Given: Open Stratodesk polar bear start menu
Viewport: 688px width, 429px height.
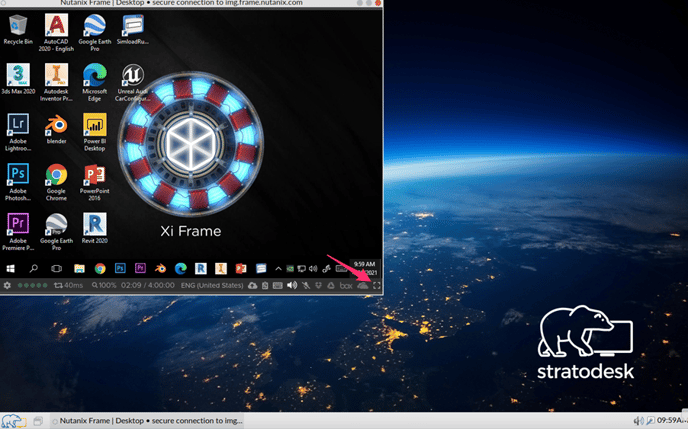Looking at the screenshot, I should click(13, 421).
